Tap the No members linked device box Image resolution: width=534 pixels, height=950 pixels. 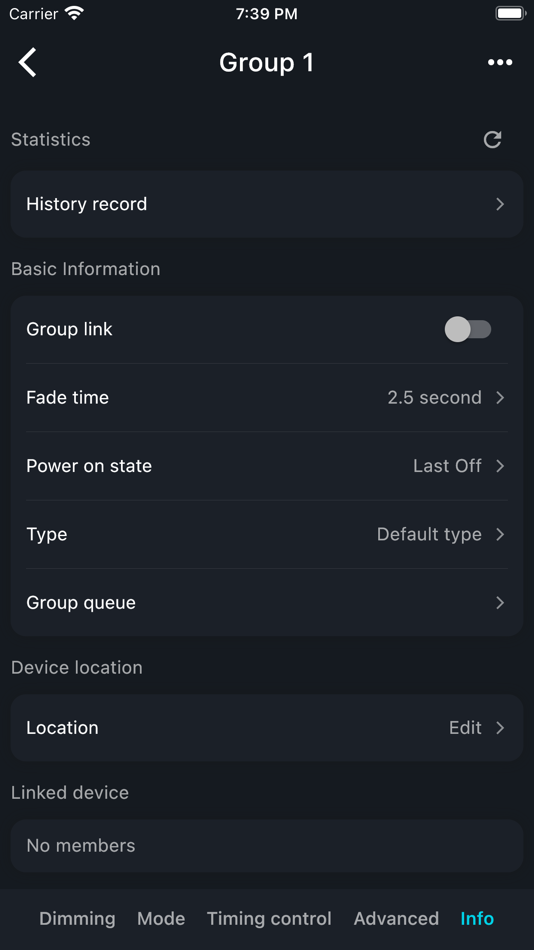(267, 846)
